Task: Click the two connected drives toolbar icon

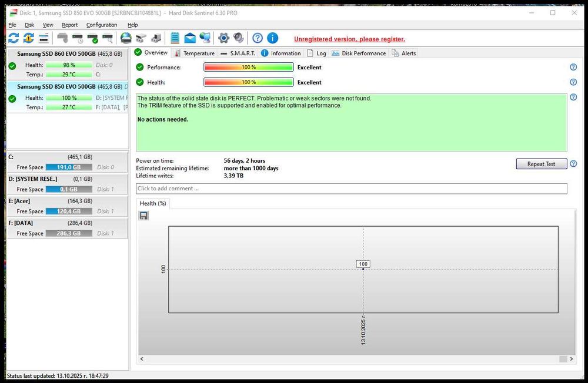Action: [141, 38]
